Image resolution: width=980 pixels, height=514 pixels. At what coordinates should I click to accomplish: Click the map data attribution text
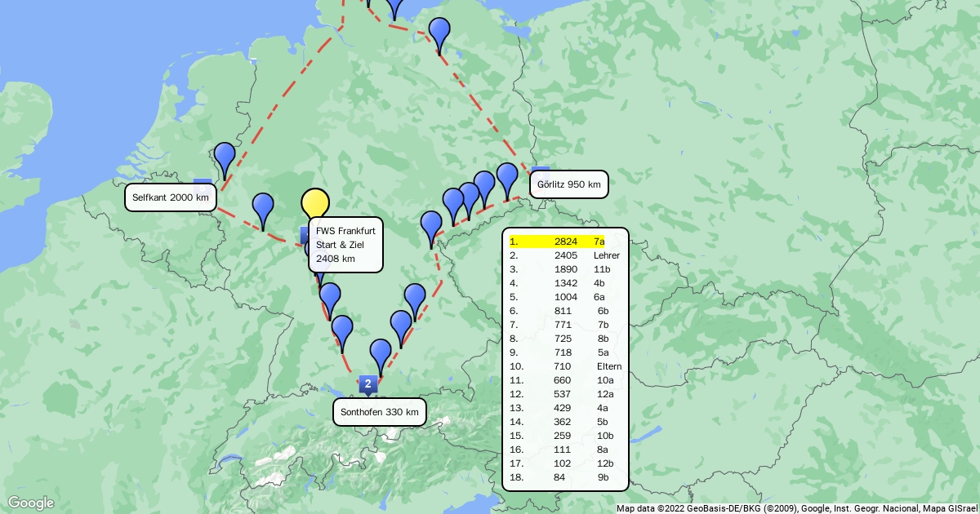click(796, 508)
